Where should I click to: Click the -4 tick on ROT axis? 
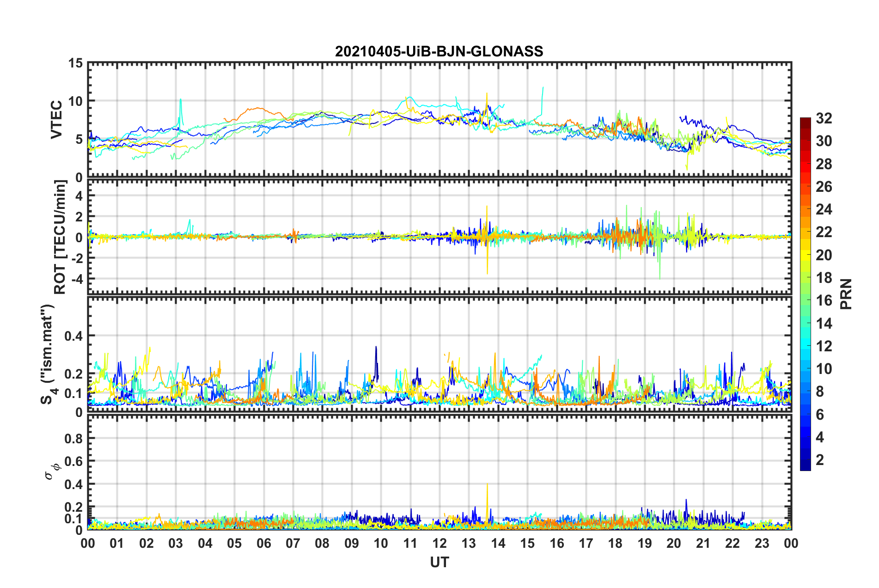(x=77, y=279)
